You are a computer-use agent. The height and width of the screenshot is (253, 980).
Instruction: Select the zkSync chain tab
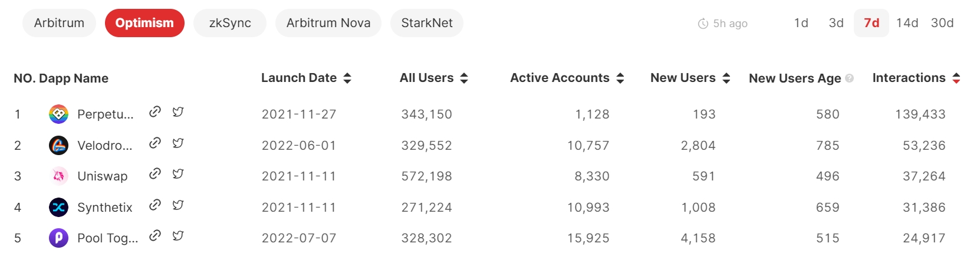[230, 23]
